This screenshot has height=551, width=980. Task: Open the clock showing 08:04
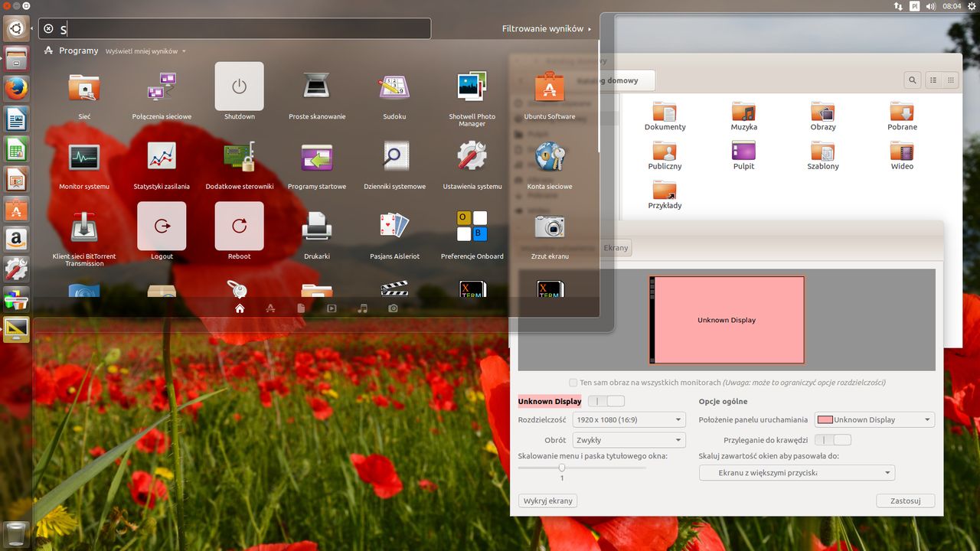pyautogui.click(x=952, y=6)
